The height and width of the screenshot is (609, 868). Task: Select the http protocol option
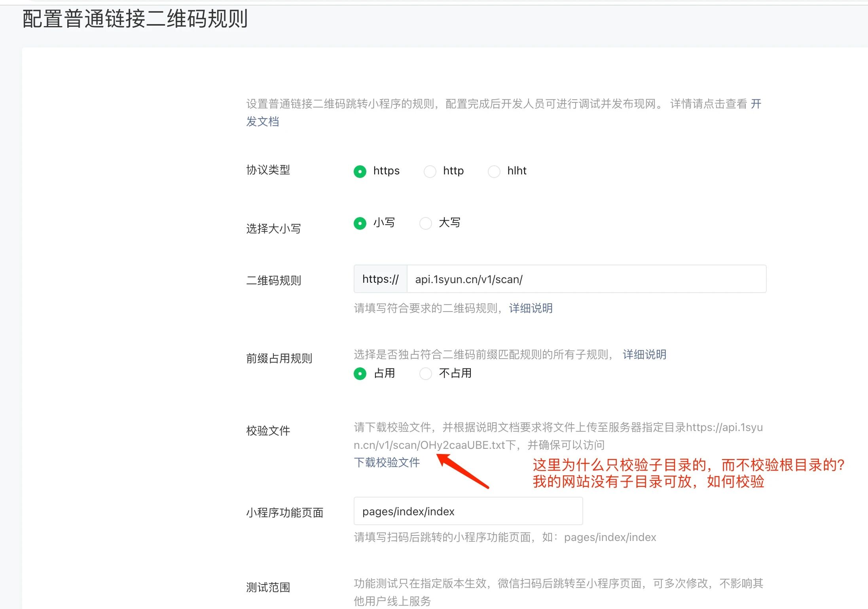click(x=430, y=172)
